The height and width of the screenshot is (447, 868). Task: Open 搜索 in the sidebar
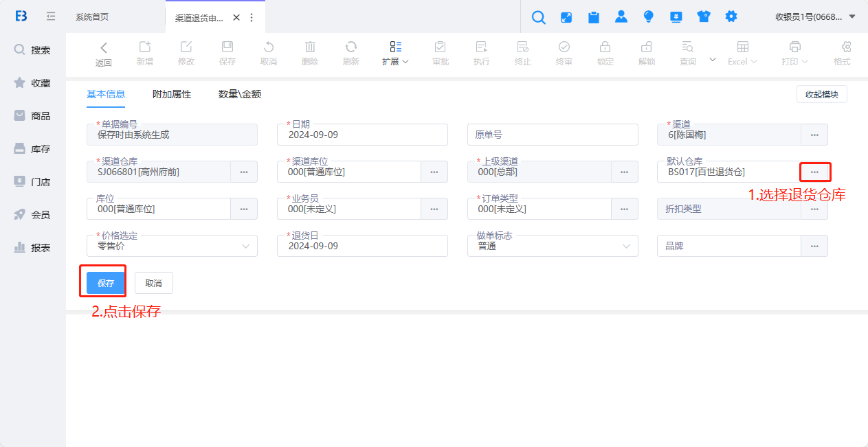(33, 50)
